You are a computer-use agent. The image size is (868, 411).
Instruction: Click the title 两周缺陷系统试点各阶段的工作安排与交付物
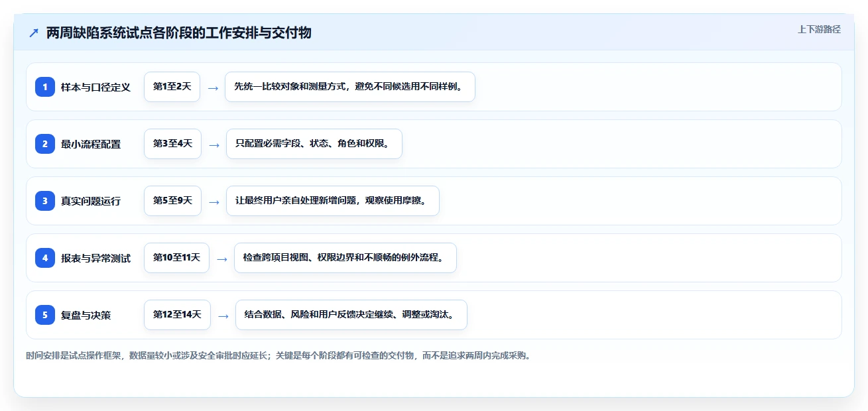point(179,33)
